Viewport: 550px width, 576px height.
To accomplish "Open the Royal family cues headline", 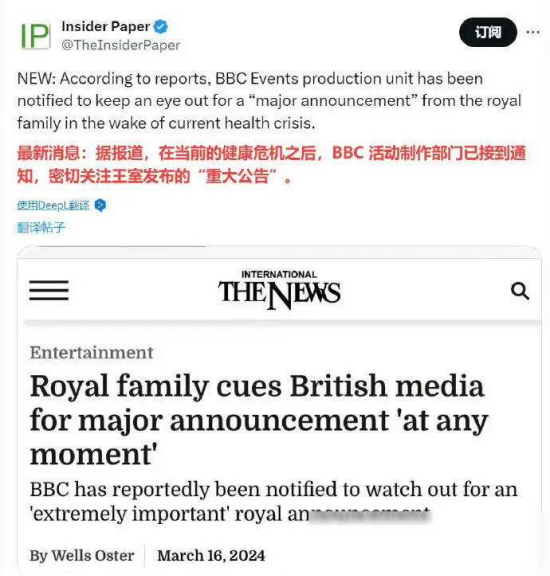I will click(259, 420).
